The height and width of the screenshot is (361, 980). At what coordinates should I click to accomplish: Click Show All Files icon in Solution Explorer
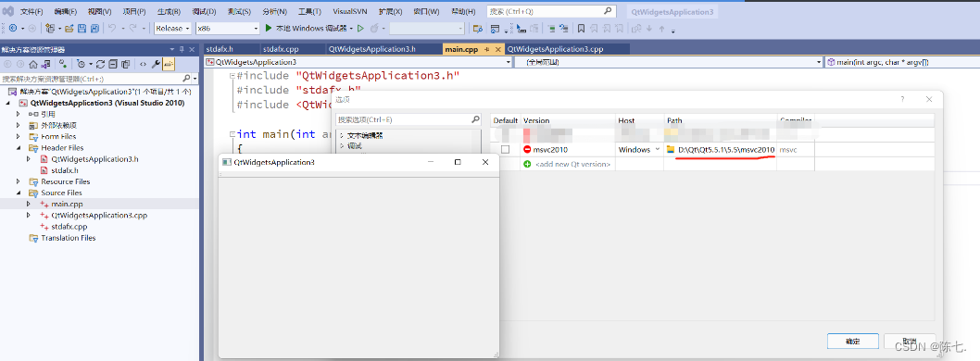point(126,64)
